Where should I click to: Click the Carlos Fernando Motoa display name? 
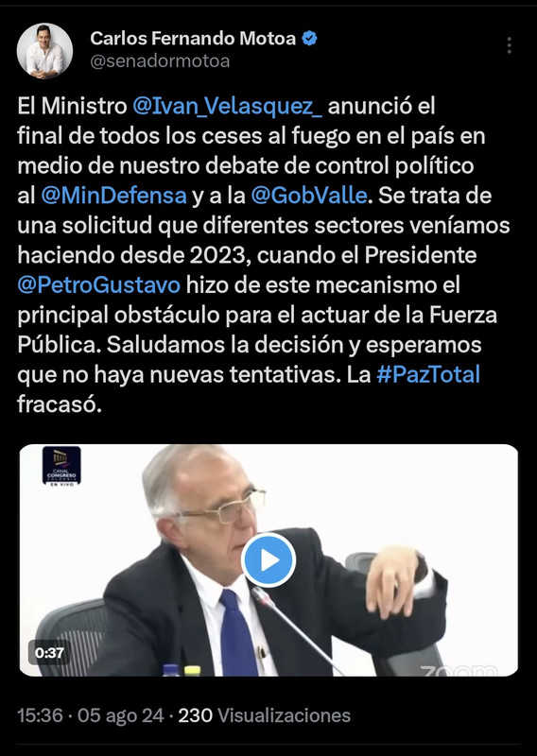click(193, 38)
